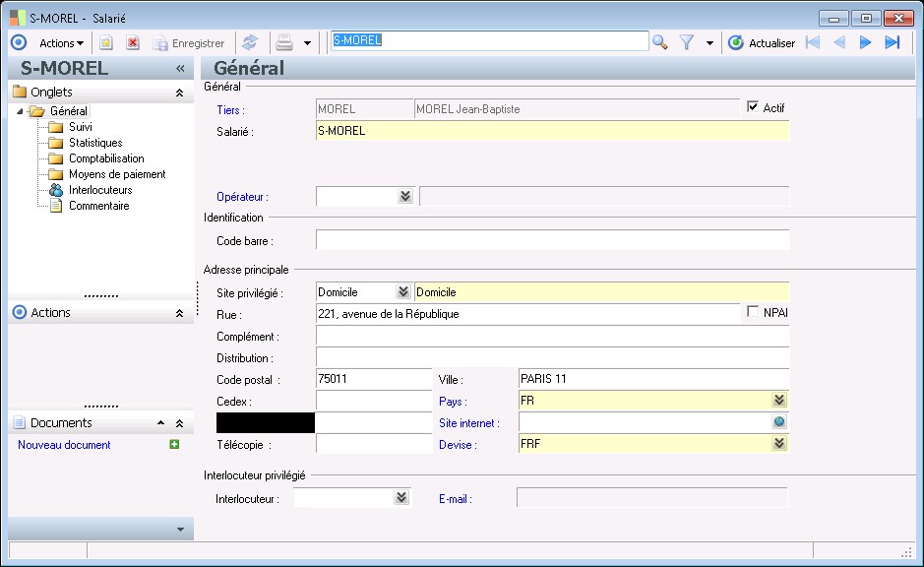Viewport: 924px width, 567px height.
Task: Expand the Pays dropdown
Action: pos(779,401)
